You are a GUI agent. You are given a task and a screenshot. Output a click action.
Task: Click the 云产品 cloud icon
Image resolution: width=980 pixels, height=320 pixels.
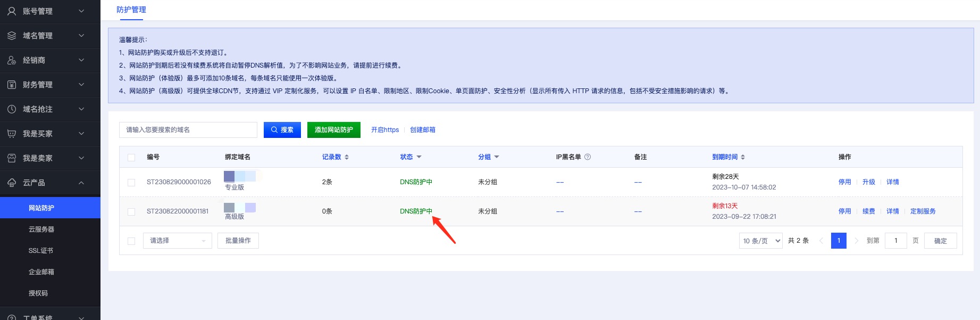coord(12,183)
